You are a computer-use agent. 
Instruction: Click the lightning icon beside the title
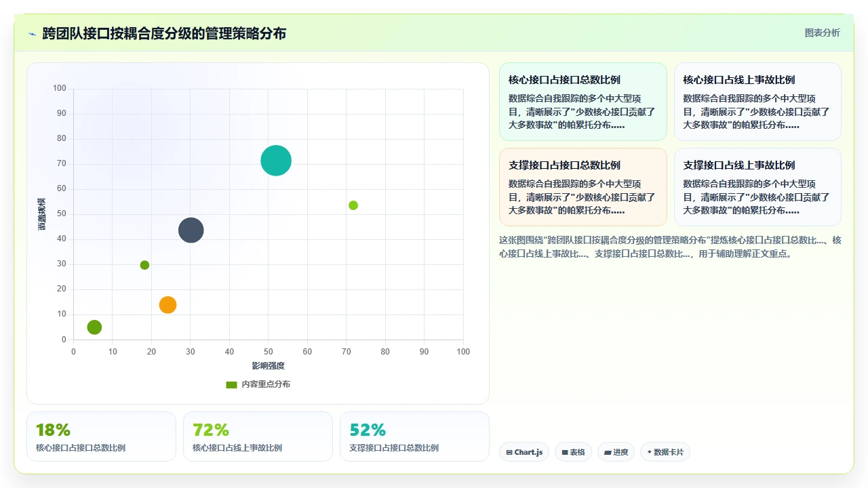pyautogui.click(x=32, y=33)
